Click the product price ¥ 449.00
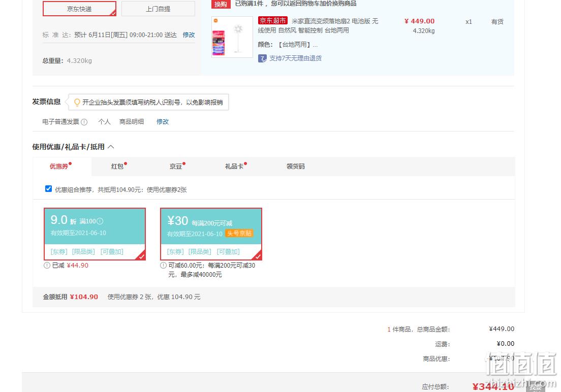The width and height of the screenshot is (561, 392). click(x=419, y=21)
